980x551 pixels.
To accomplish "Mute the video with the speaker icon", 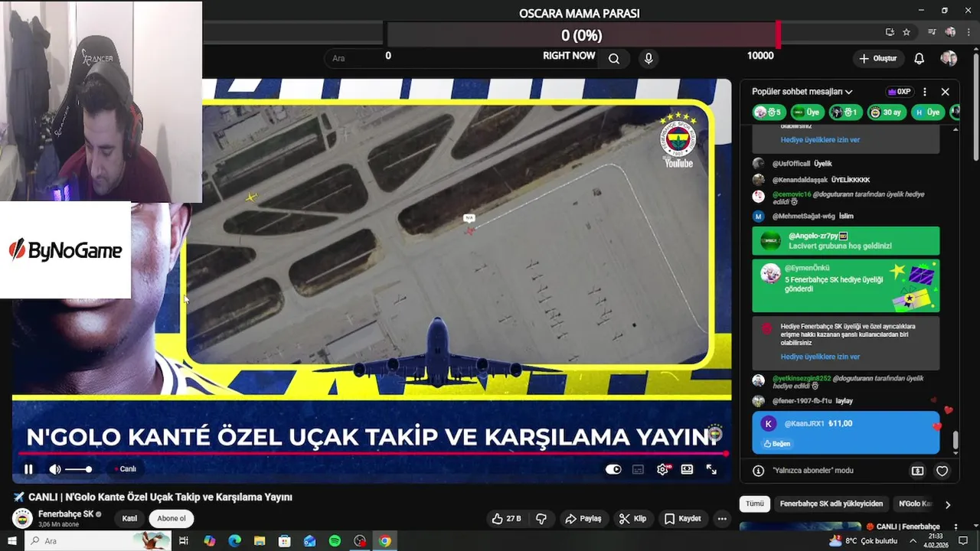I will [x=55, y=469].
